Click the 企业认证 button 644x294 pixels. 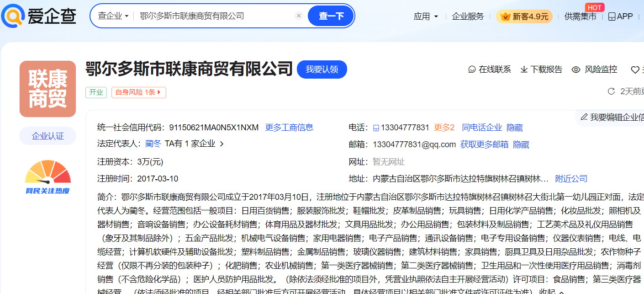click(x=48, y=136)
